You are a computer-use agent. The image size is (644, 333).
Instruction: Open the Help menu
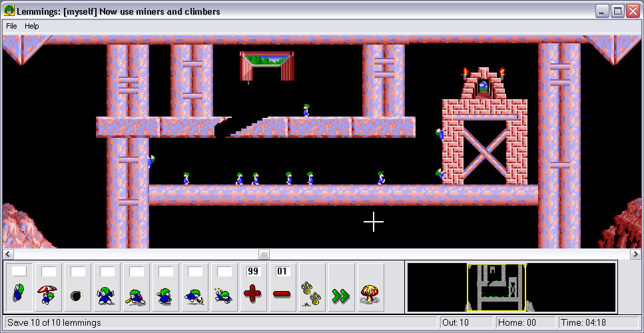[x=32, y=26]
